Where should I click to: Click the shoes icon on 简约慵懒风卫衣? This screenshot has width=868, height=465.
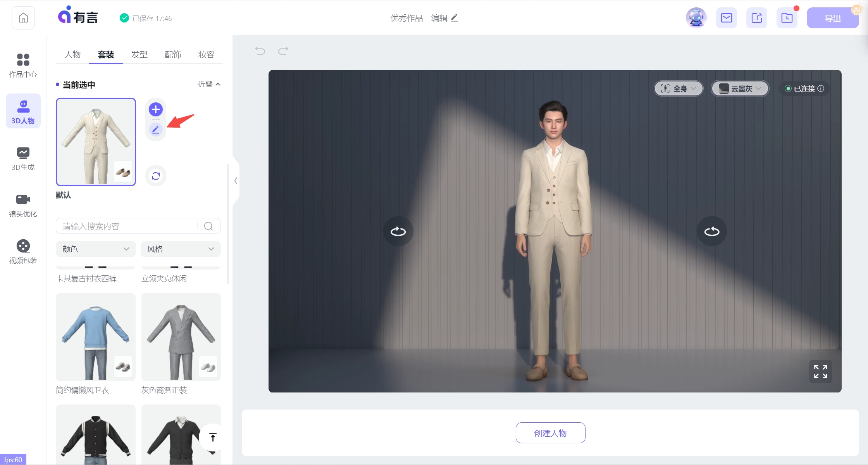click(x=123, y=366)
